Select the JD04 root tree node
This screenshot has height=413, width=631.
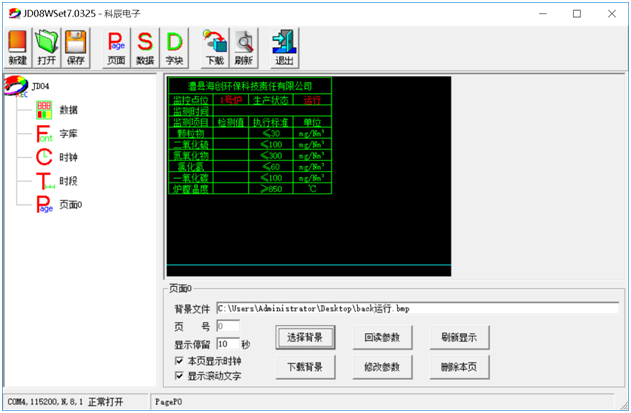pos(40,85)
